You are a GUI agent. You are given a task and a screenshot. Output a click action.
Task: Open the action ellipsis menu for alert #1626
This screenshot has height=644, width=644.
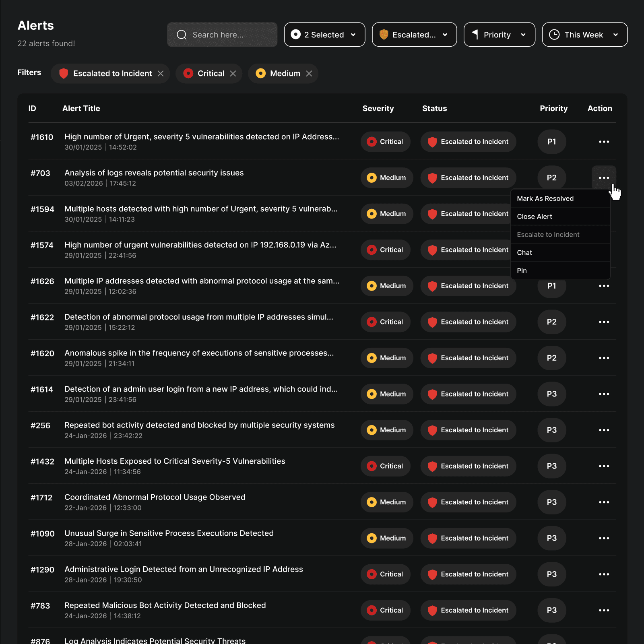coord(604,286)
